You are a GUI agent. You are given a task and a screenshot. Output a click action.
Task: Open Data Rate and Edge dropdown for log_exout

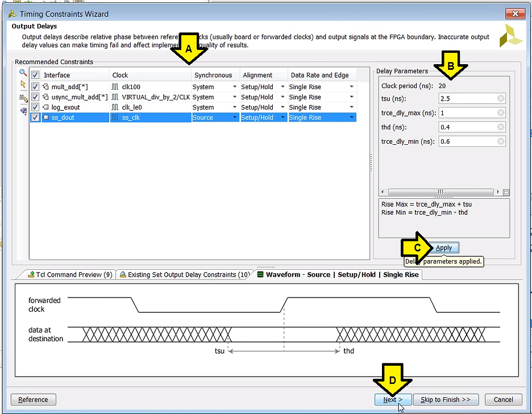coord(351,107)
